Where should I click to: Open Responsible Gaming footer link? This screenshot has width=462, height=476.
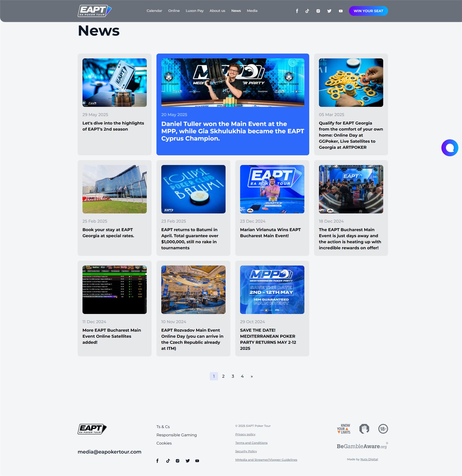[x=176, y=435]
